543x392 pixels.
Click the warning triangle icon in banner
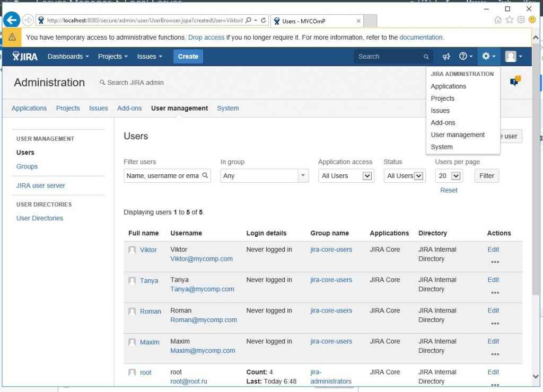click(x=12, y=37)
